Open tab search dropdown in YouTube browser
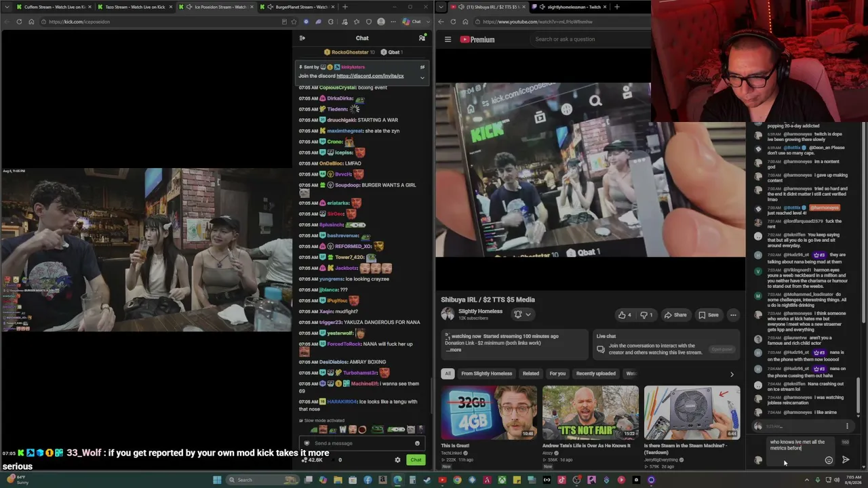Image resolution: width=868 pixels, height=488 pixels. pyautogui.click(x=441, y=7)
